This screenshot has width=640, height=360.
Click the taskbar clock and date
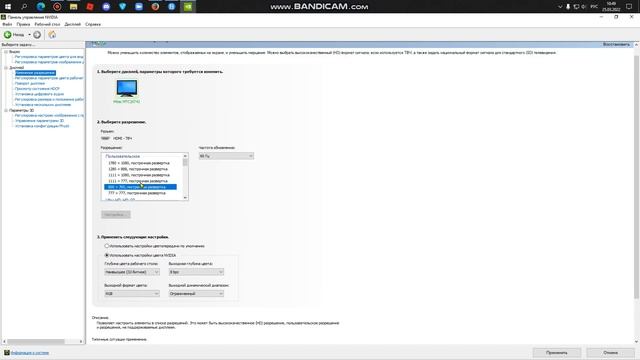611,7
